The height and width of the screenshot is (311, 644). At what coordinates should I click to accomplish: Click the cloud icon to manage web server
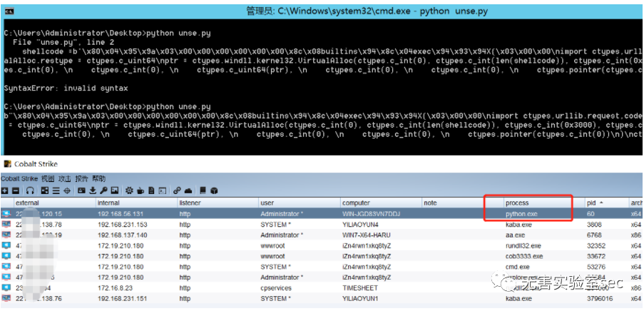coord(188,190)
